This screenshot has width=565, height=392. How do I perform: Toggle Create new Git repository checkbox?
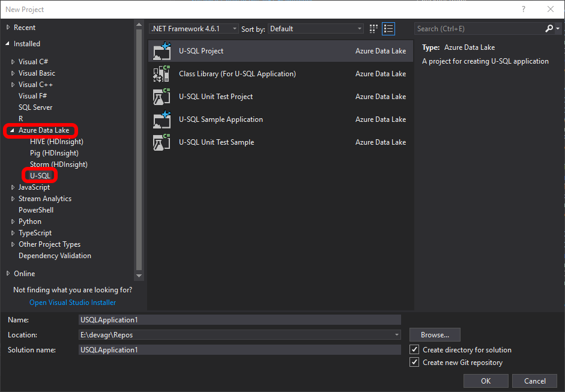pos(414,362)
